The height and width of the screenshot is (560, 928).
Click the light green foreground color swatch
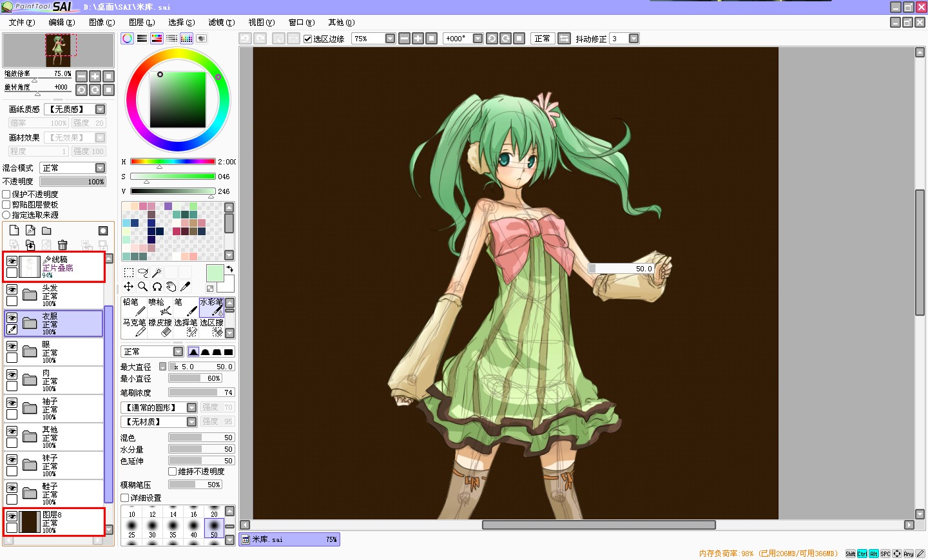click(215, 273)
